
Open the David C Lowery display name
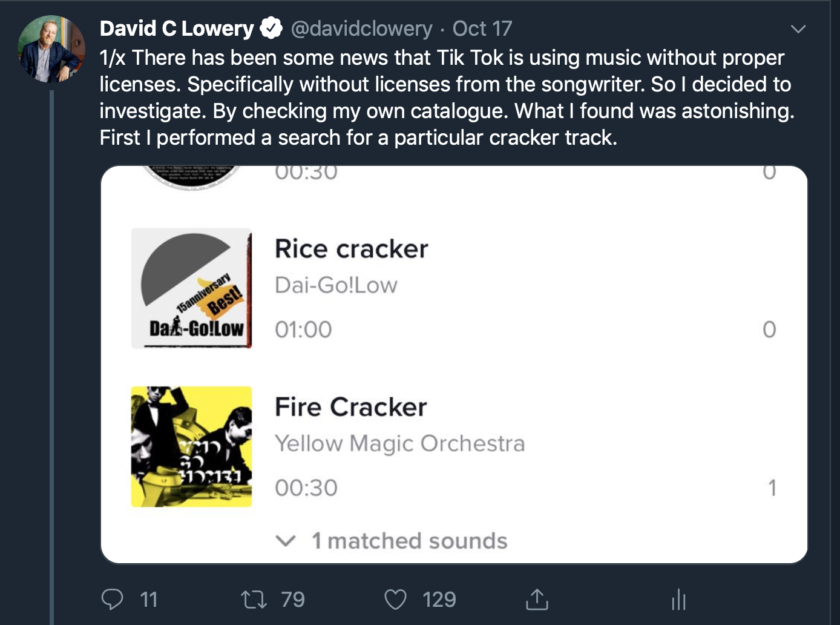click(x=177, y=28)
